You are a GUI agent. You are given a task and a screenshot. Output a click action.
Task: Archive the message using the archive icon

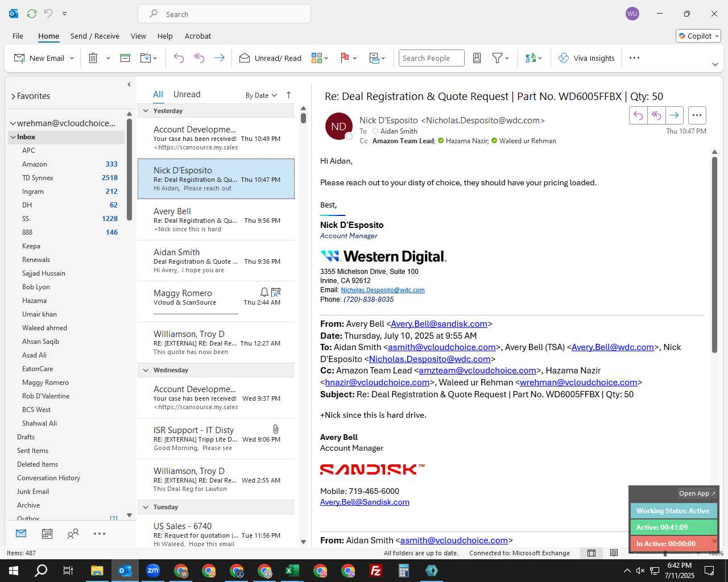[x=125, y=58]
